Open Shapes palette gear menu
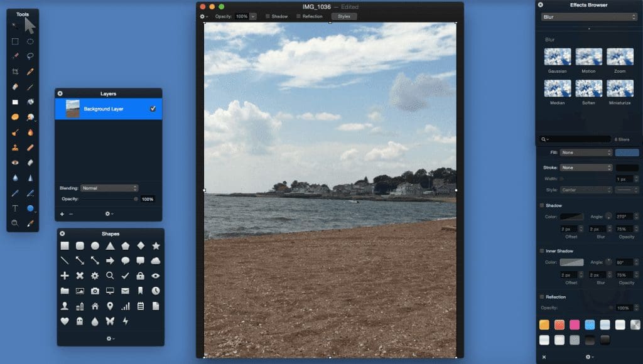This screenshot has height=364, width=643. tap(110, 339)
